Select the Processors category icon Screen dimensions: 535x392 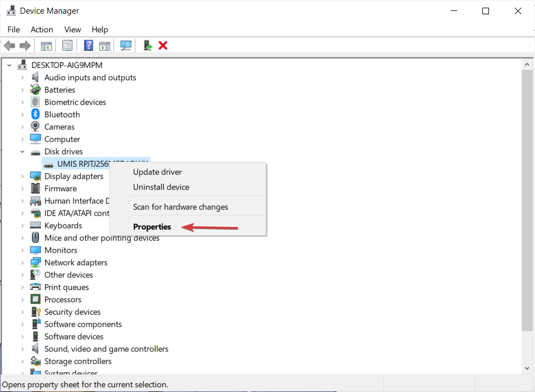[36, 299]
